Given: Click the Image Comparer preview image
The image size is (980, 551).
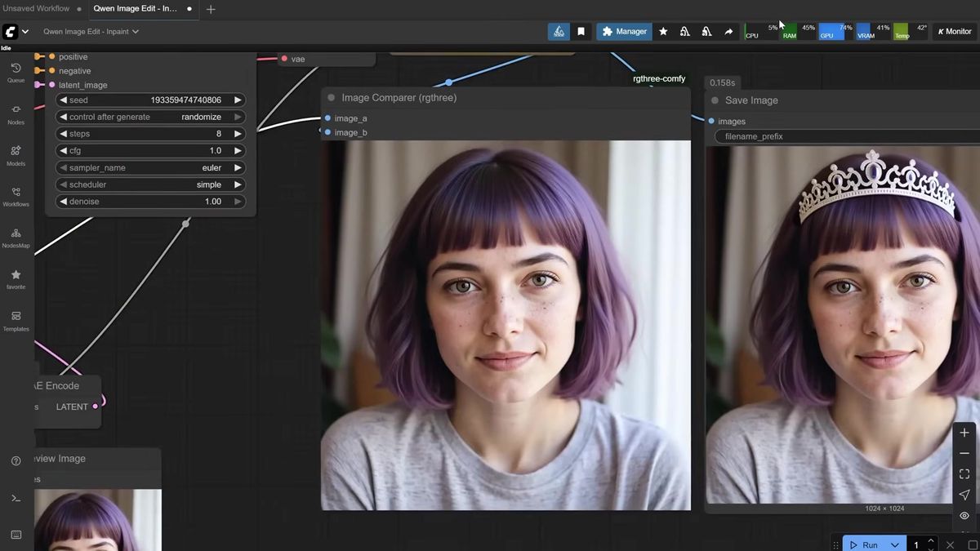Looking at the screenshot, I should [506, 325].
